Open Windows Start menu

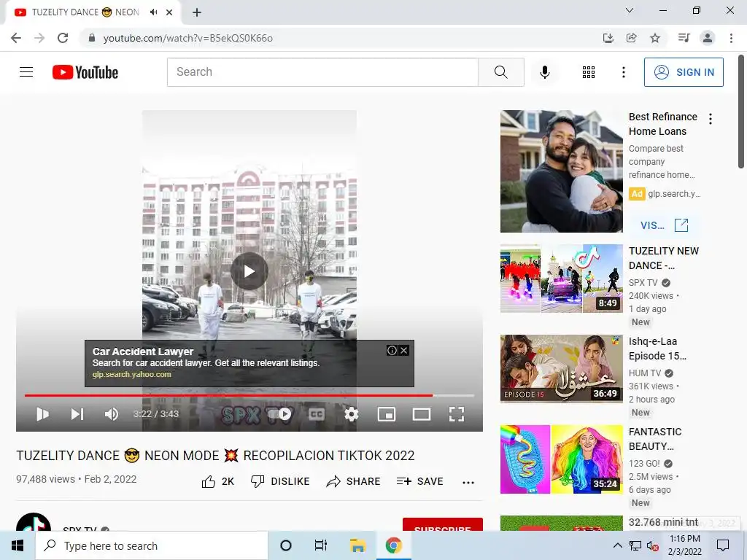pyautogui.click(x=18, y=545)
